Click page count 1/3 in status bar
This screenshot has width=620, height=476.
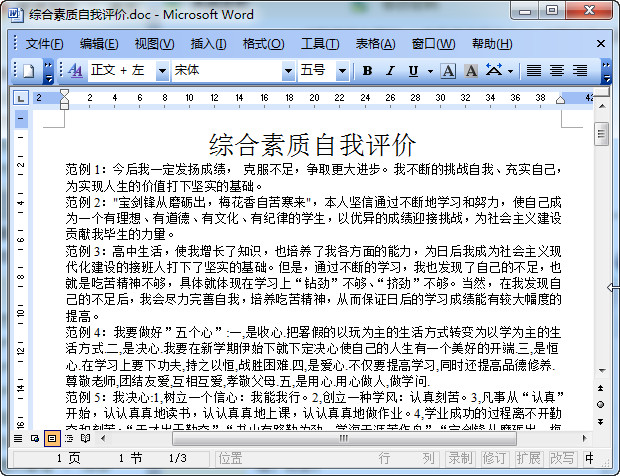coord(178,458)
